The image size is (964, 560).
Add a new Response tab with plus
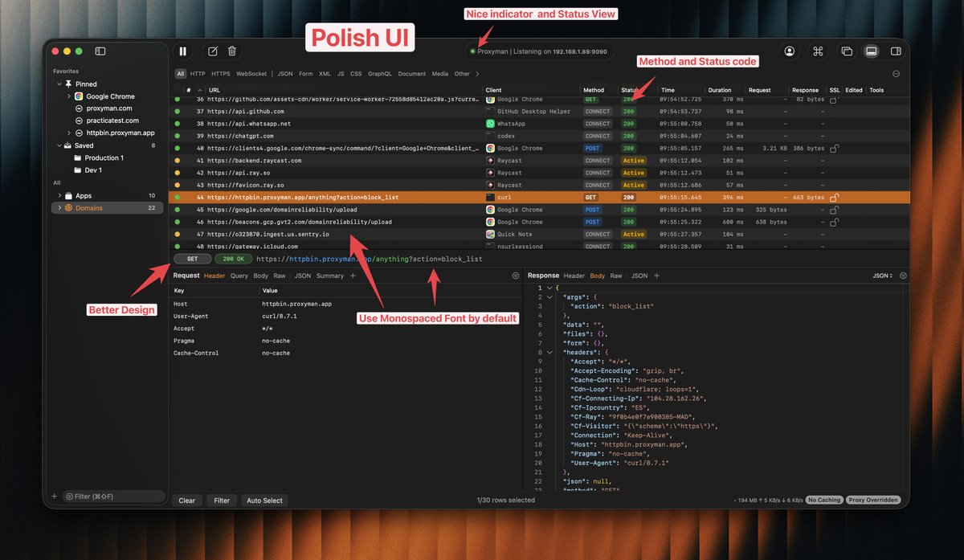pos(656,276)
